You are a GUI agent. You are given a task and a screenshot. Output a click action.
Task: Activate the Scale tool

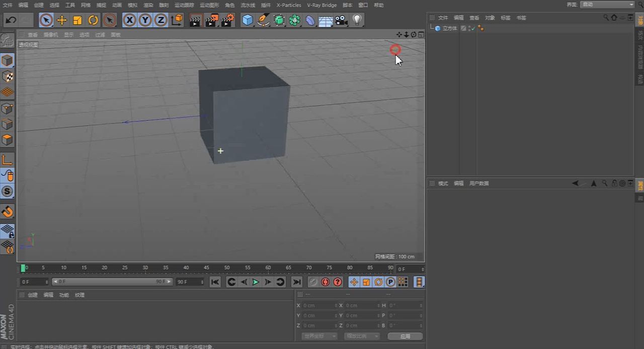(x=77, y=20)
